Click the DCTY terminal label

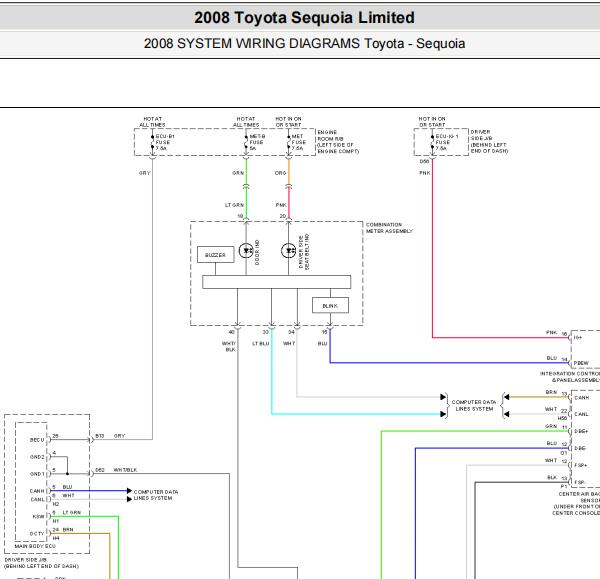coord(37,533)
